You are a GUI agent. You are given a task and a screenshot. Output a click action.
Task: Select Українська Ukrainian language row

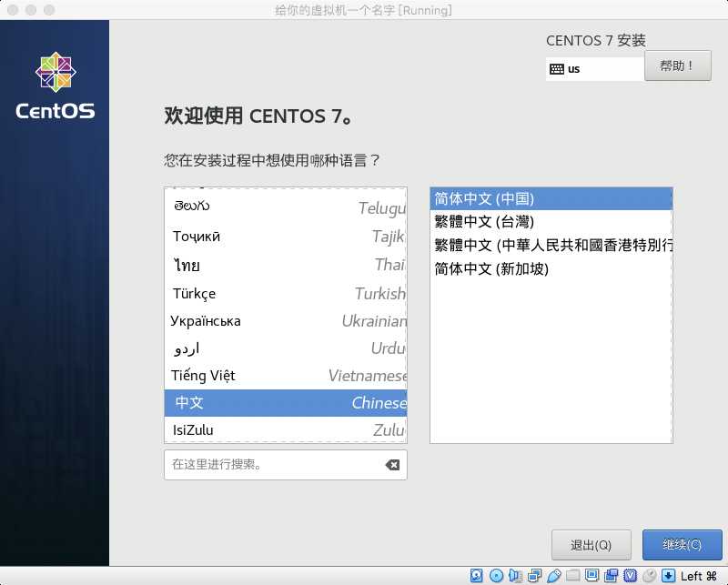(x=286, y=321)
